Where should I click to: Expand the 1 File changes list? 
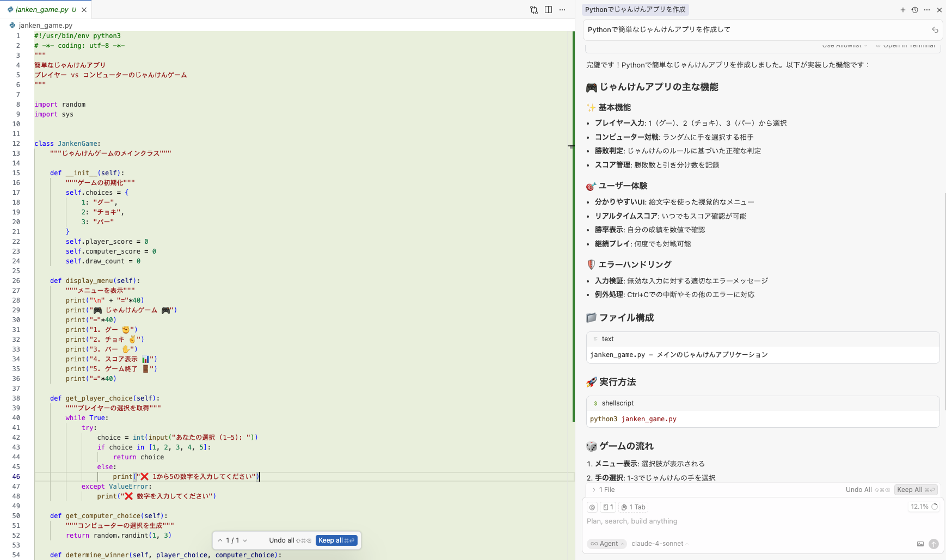point(604,489)
